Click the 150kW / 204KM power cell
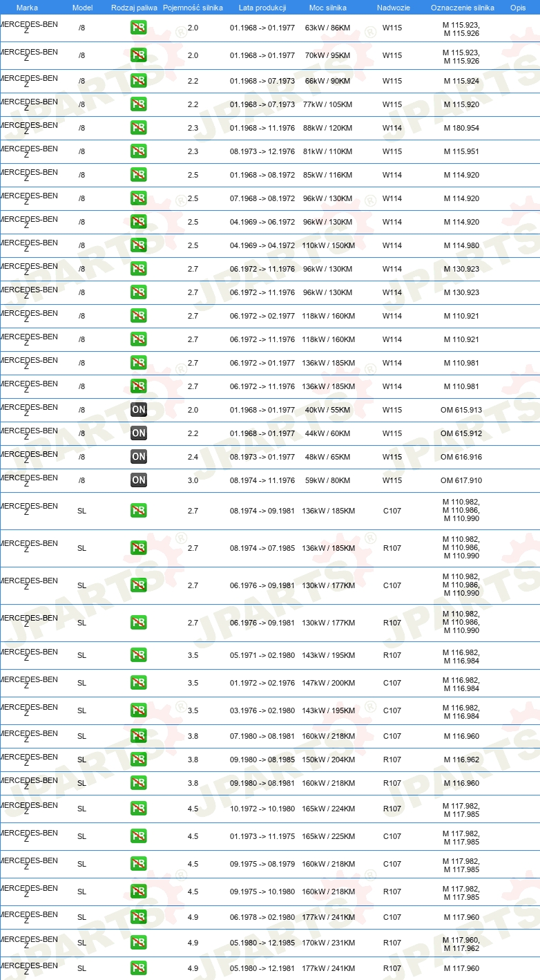The image size is (540, 980). pyautogui.click(x=328, y=760)
